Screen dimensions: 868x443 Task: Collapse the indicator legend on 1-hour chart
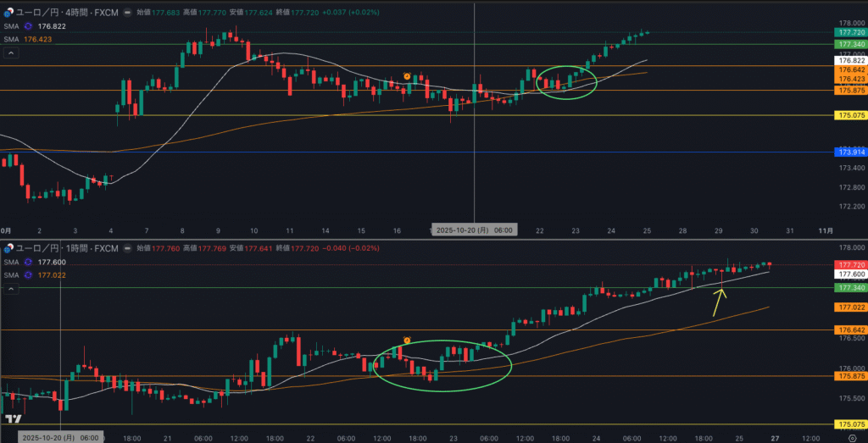[x=11, y=288]
